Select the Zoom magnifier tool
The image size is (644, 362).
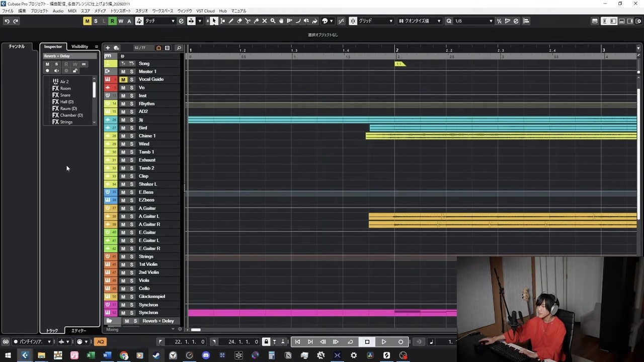tap(273, 21)
